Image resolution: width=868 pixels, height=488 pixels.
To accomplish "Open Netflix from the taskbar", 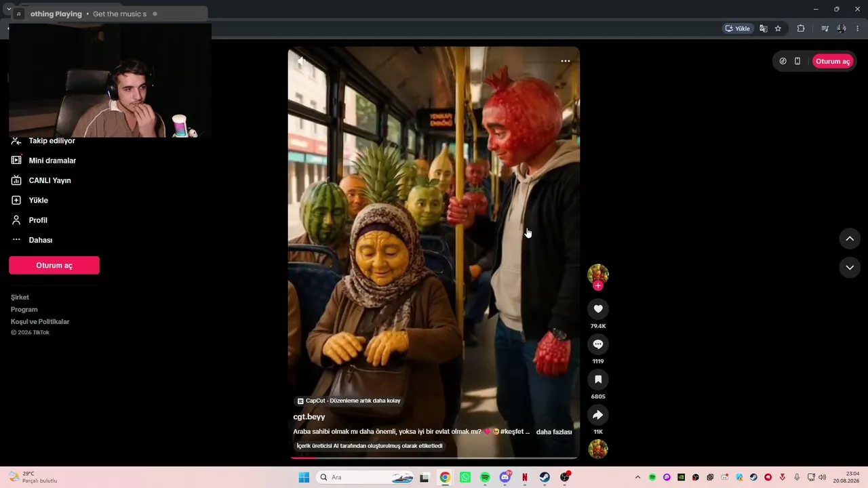I will click(525, 477).
